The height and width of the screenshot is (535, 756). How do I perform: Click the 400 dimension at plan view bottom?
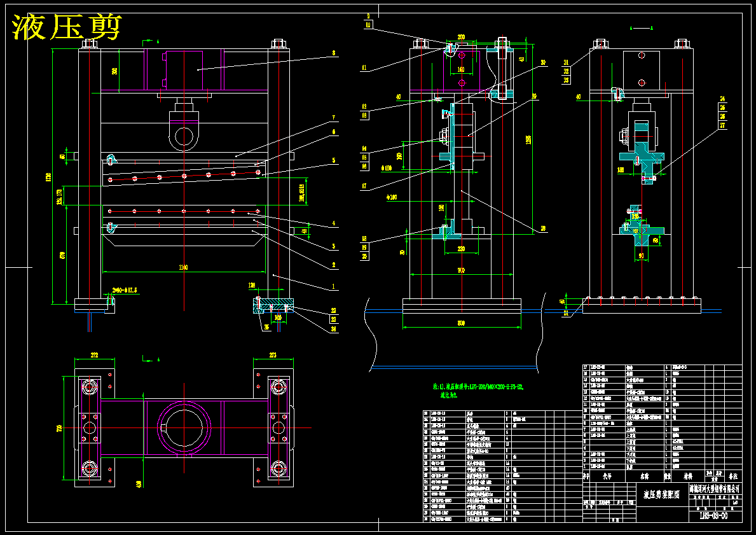point(139,483)
